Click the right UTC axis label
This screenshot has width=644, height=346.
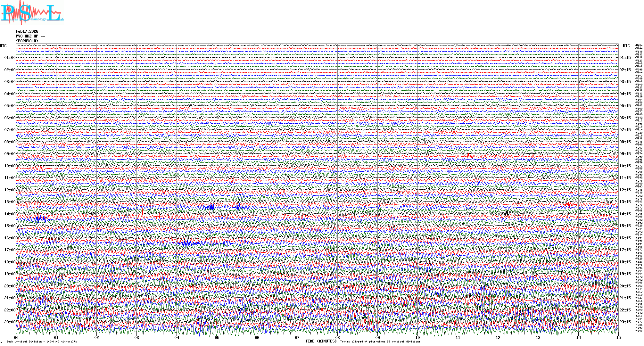(x=626, y=46)
